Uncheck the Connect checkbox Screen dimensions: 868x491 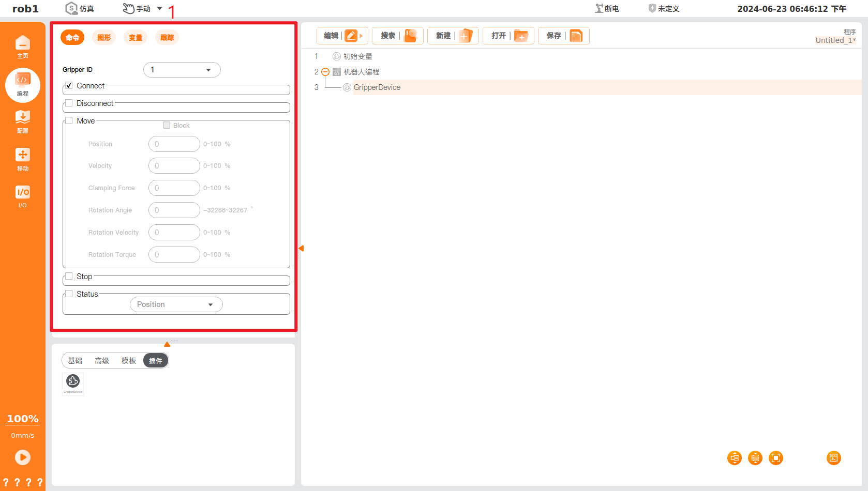click(x=69, y=85)
